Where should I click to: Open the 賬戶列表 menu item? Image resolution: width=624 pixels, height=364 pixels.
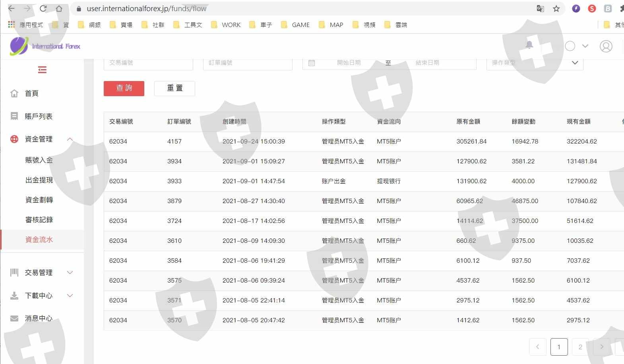click(39, 116)
